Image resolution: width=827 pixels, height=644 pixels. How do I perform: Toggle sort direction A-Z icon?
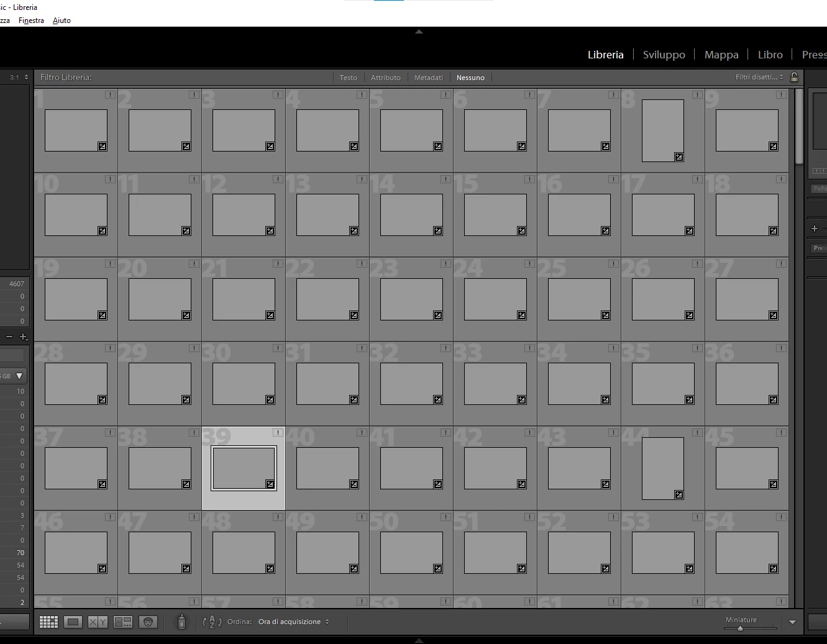point(212,622)
